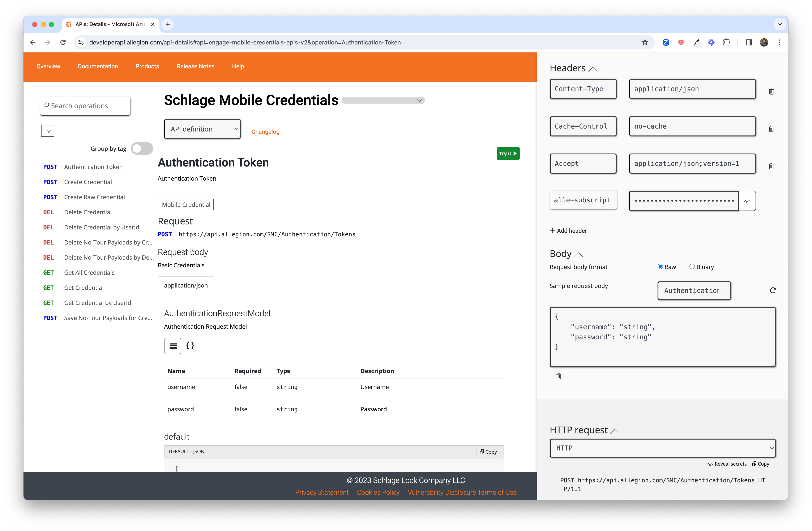This screenshot has width=812, height=531.
Task: Open the Chrome three-dot menu
Action: pos(779,42)
